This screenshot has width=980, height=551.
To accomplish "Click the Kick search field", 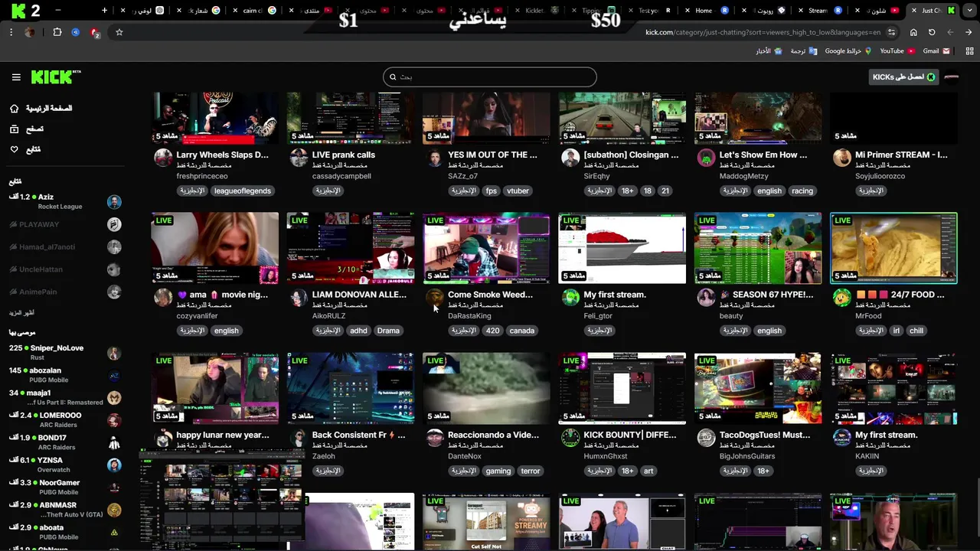I will point(490,77).
